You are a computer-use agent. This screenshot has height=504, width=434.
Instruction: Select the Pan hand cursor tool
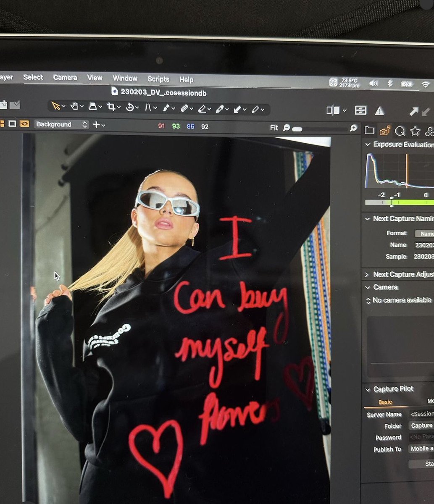tap(75, 106)
